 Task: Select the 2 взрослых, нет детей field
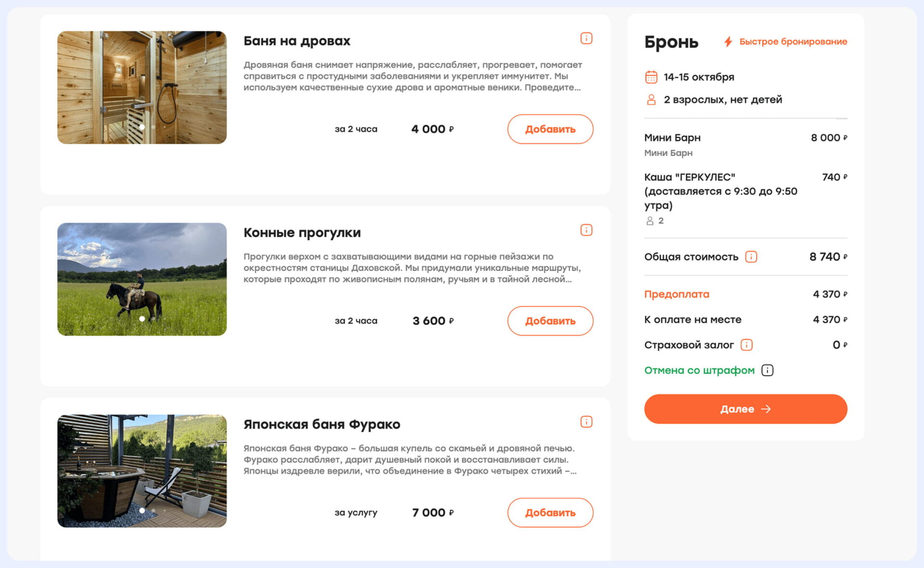tap(723, 100)
